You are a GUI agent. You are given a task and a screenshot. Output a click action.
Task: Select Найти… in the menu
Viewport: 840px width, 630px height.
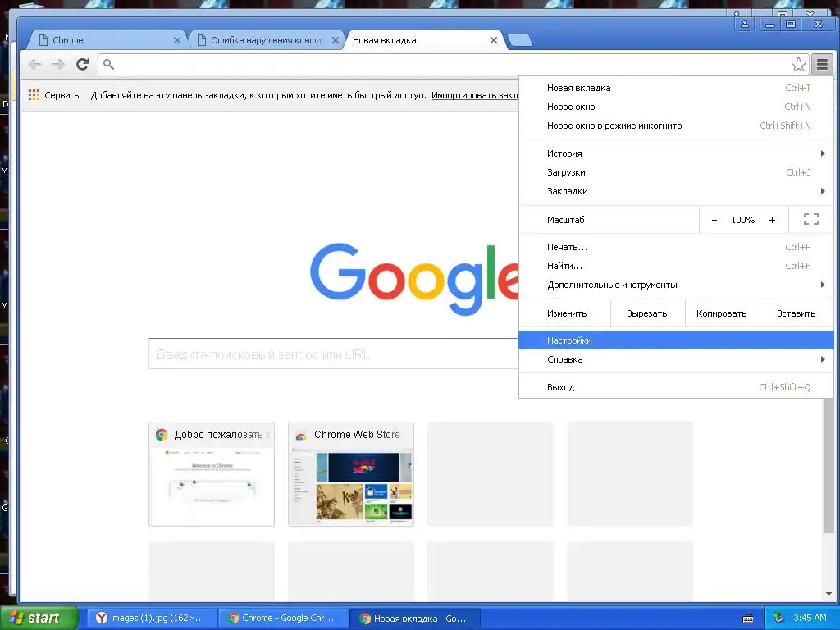tap(676, 266)
